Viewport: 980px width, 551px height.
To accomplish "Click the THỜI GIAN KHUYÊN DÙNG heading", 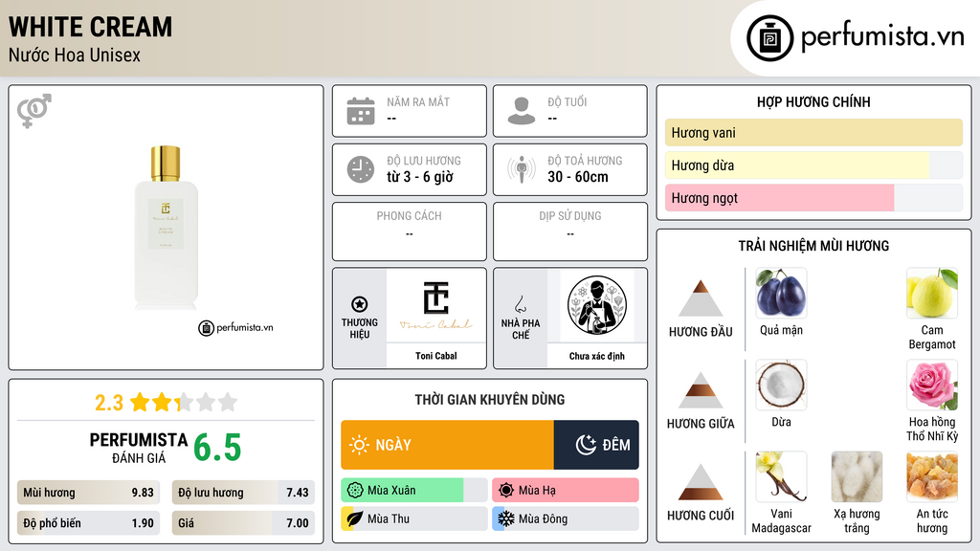I will (490, 400).
